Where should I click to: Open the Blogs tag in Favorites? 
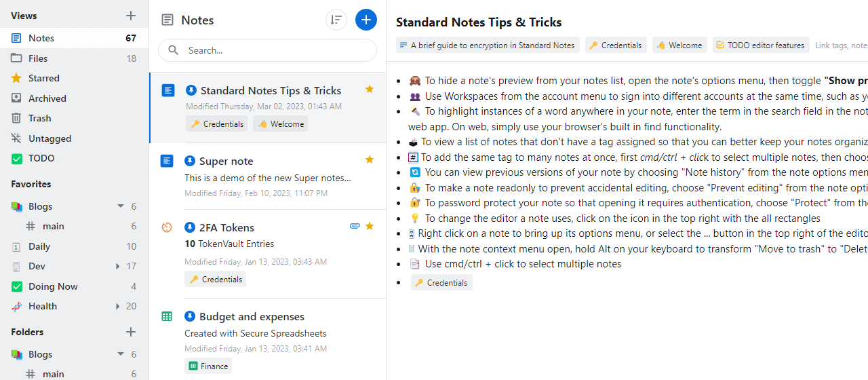point(74,206)
